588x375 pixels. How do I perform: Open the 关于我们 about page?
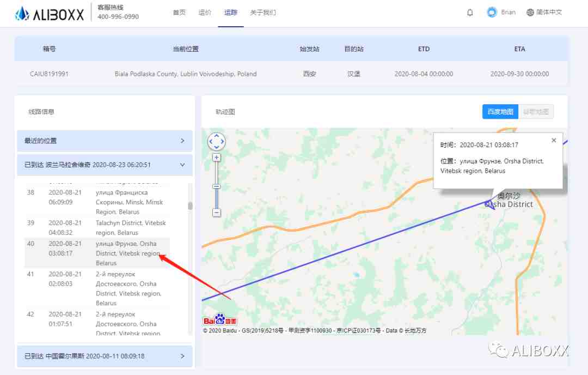coord(263,13)
